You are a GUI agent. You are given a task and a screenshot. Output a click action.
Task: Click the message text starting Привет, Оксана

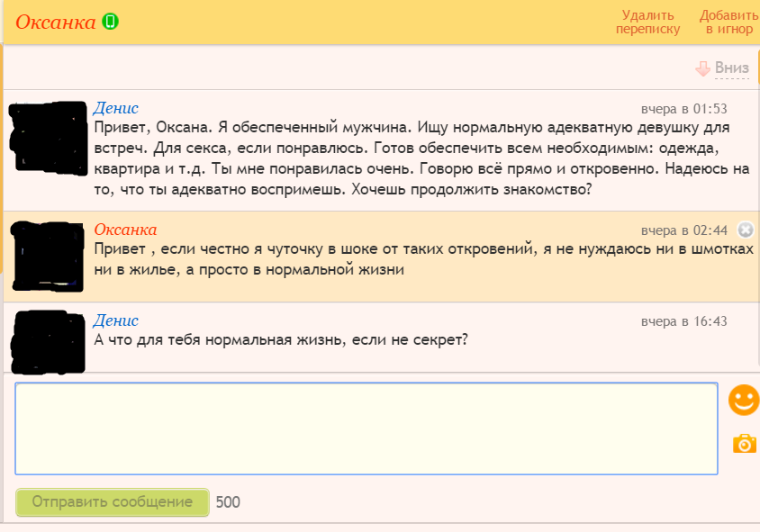point(421,158)
